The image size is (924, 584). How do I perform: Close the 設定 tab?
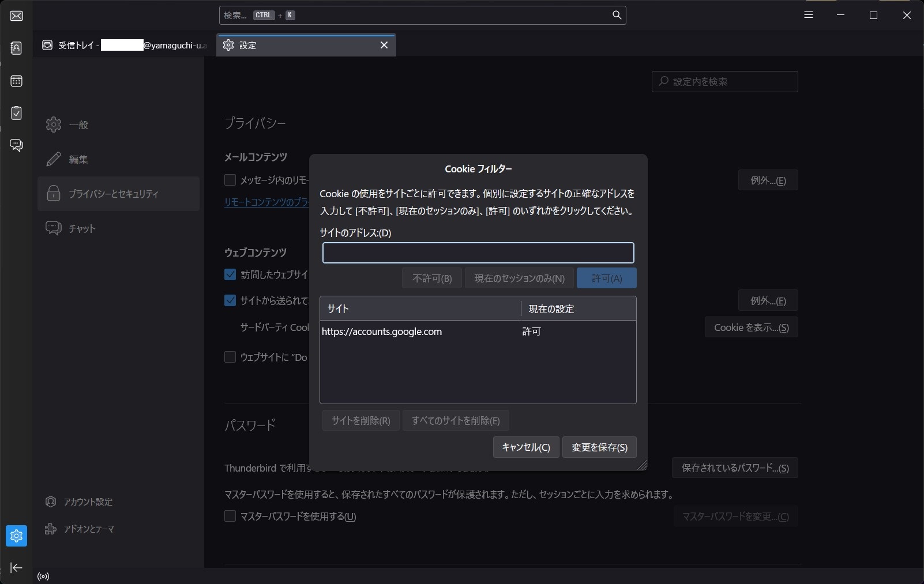384,45
